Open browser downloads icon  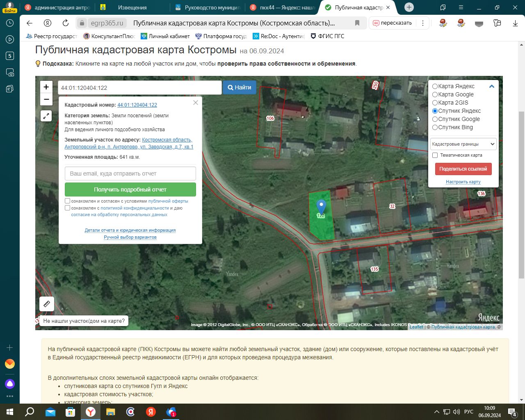(516, 23)
